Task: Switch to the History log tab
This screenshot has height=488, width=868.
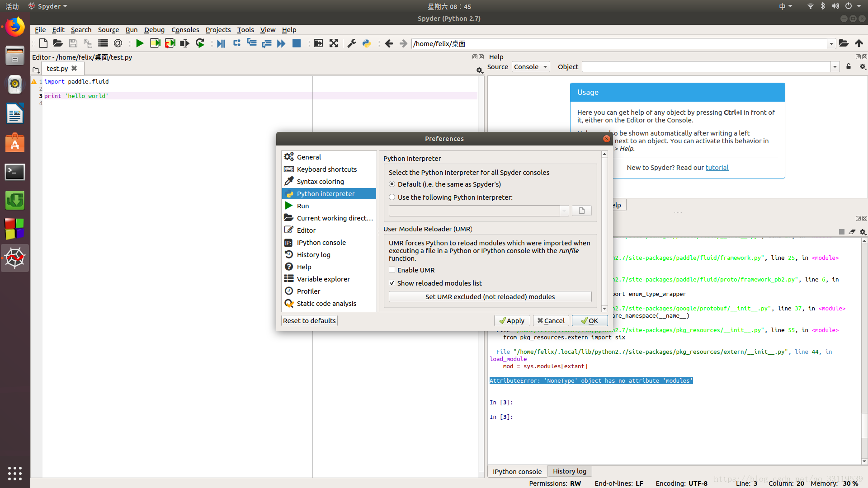Action: coord(570,471)
